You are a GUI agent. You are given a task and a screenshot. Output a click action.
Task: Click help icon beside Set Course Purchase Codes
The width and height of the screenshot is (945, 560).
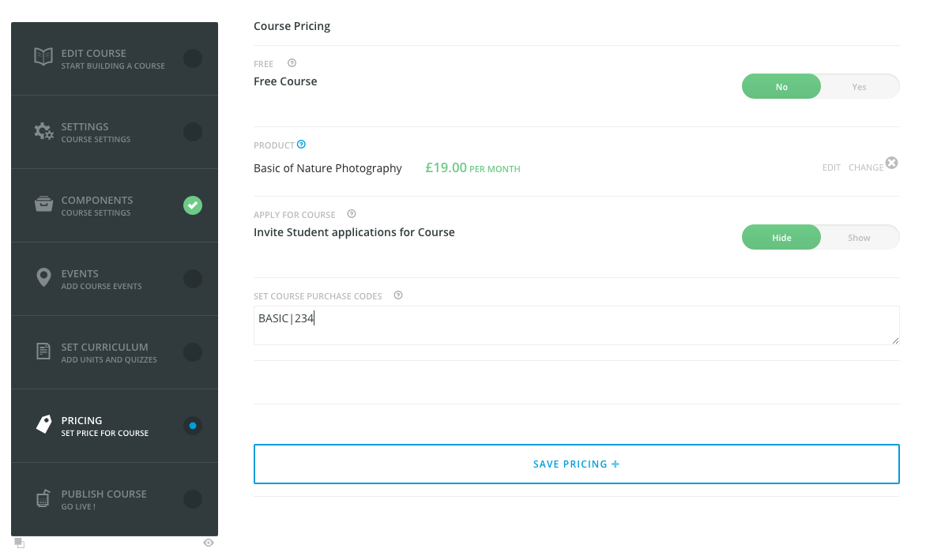[x=398, y=295]
